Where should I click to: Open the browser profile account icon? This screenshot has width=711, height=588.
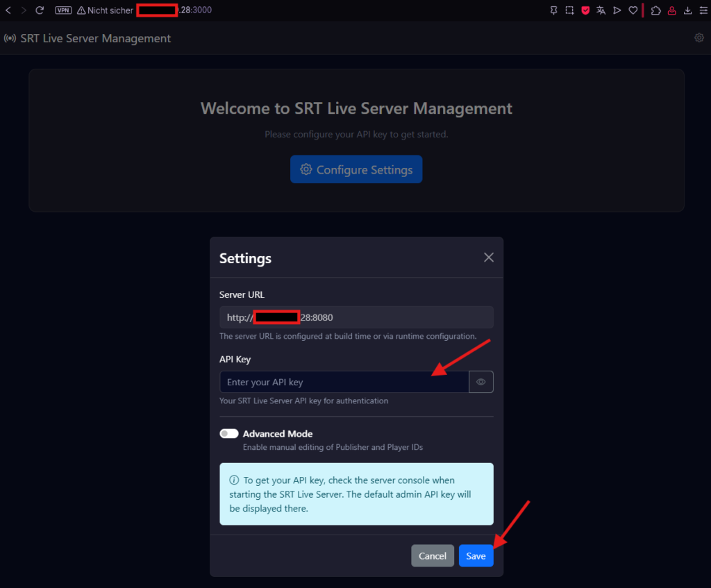point(671,10)
